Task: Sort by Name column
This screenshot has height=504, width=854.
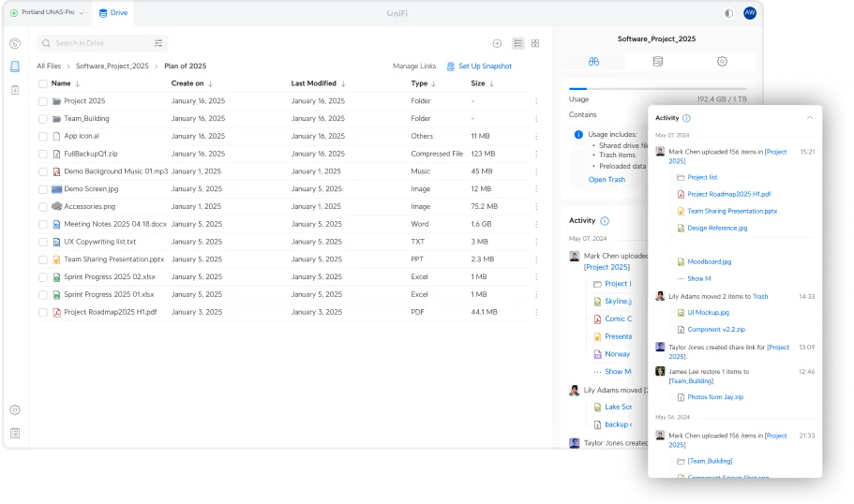Action: coord(66,83)
